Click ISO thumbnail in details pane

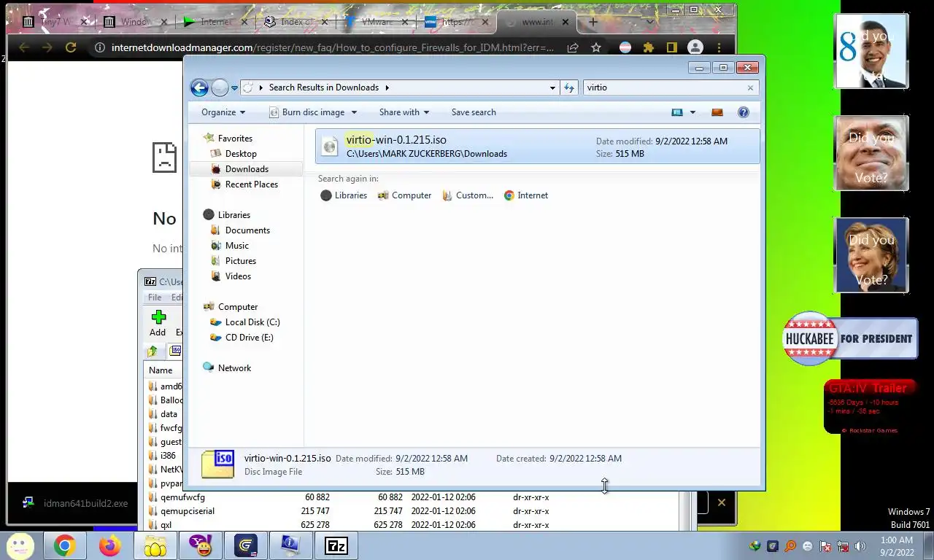pos(217,464)
